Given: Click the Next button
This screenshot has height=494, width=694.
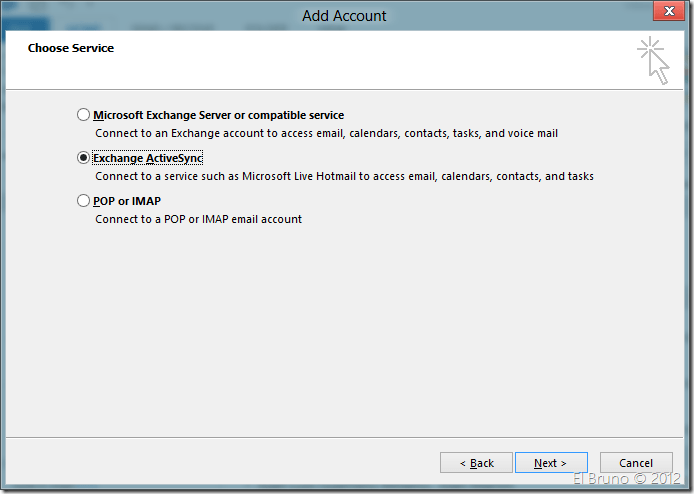Looking at the screenshot, I should click(x=550, y=463).
